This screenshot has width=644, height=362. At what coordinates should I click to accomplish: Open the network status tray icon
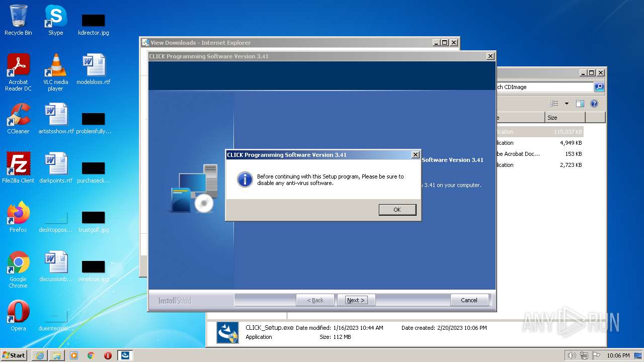click(584, 355)
